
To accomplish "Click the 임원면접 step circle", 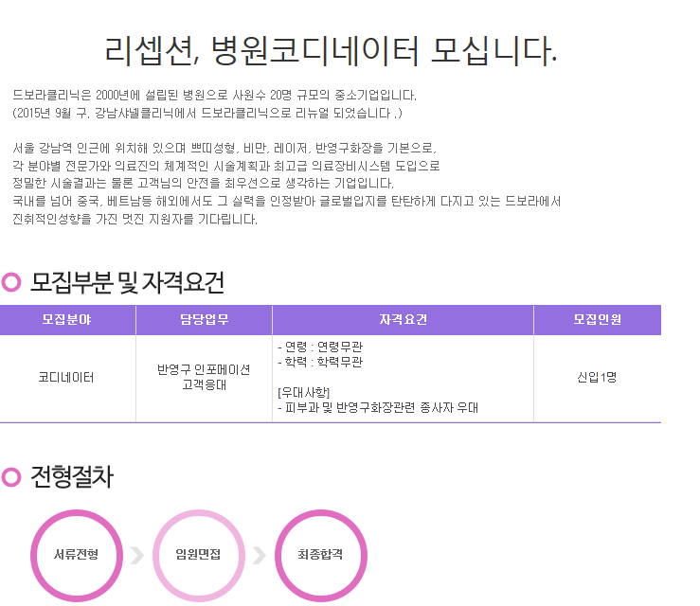I will pyautogui.click(x=198, y=555).
